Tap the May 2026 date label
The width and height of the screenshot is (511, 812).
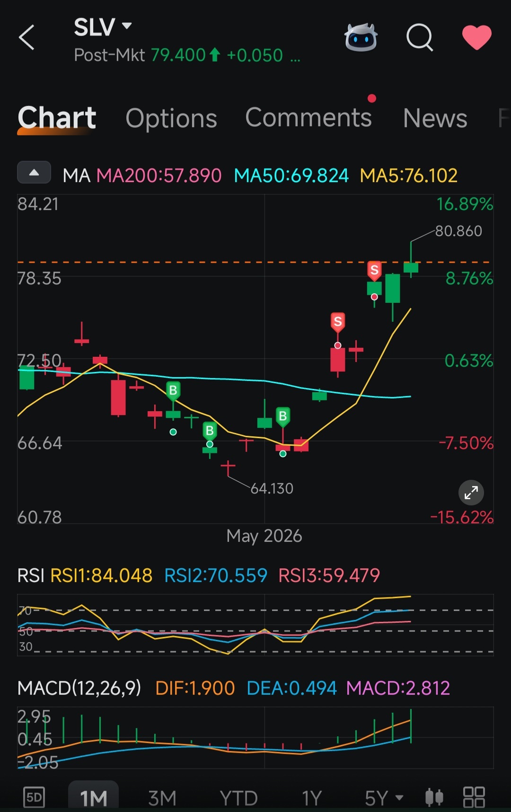[264, 536]
